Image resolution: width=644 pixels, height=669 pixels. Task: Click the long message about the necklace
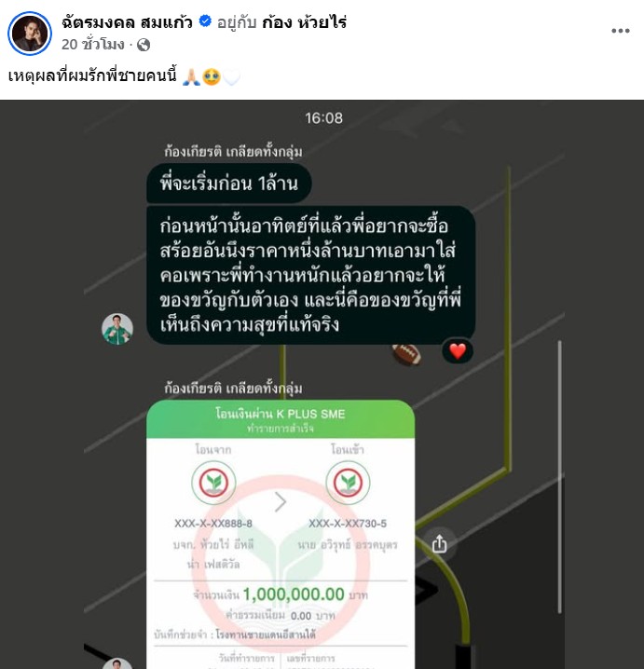coord(310,275)
